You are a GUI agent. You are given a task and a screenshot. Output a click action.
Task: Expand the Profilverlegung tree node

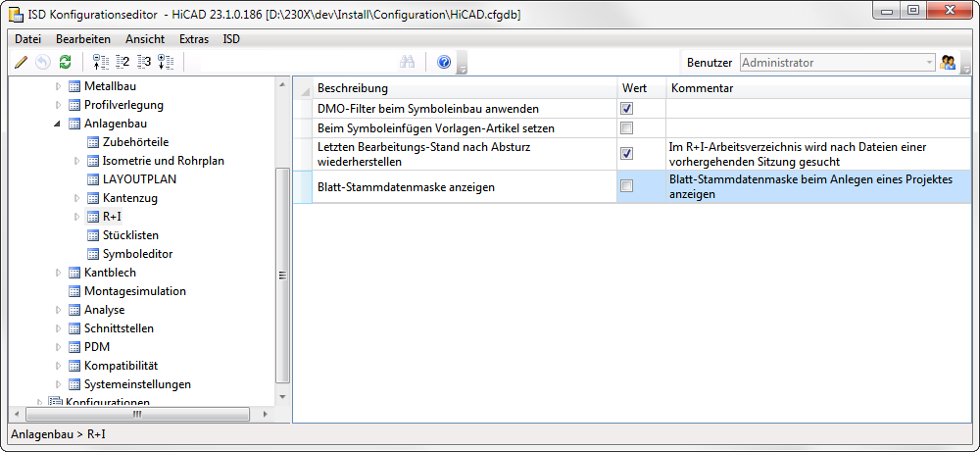[58, 105]
